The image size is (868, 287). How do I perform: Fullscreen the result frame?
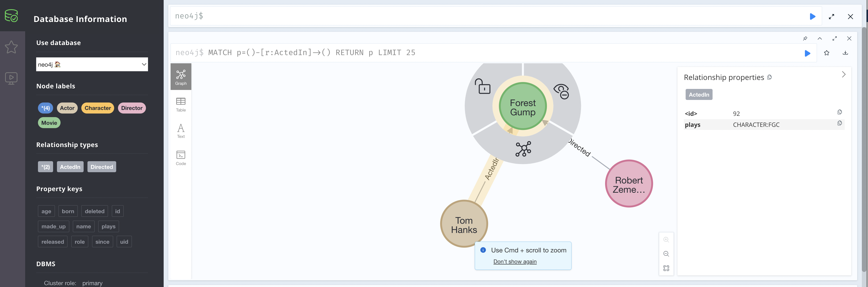tap(835, 38)
